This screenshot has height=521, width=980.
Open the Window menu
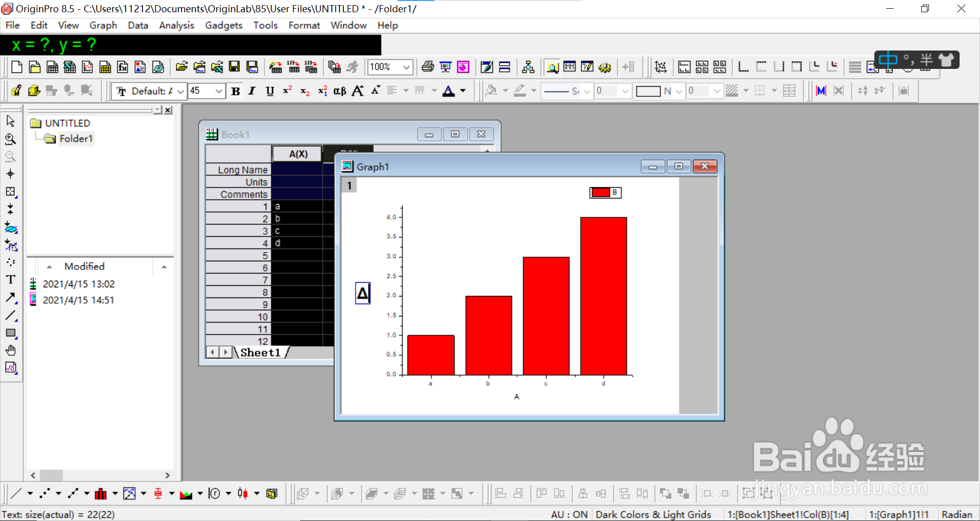pyautogui.click(x=349, y=25)
